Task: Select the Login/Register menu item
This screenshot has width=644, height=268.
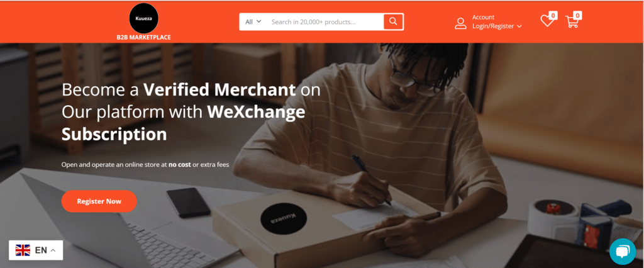Action: click(493, 26)
